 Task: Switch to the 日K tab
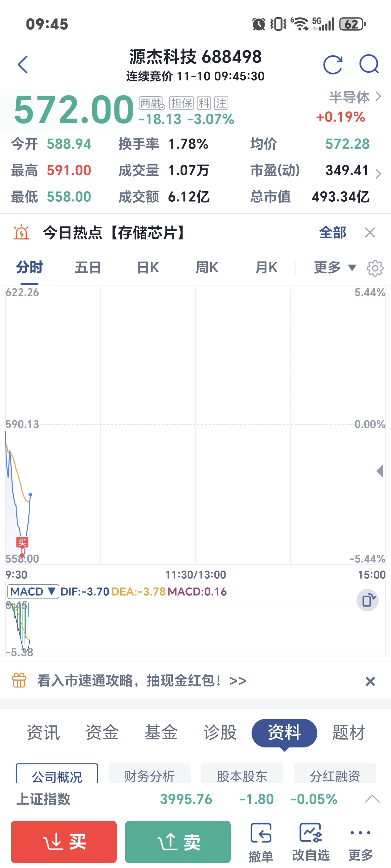148,268
